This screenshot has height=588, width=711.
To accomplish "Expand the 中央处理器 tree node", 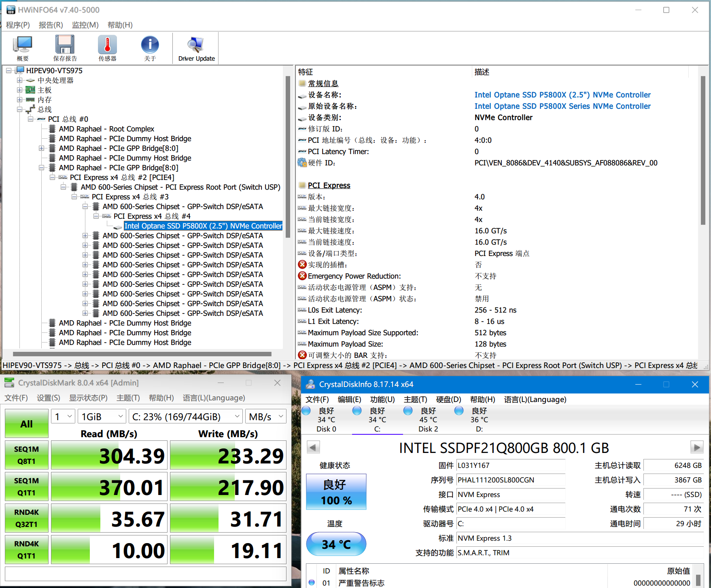I will click(x=19, y=80).
